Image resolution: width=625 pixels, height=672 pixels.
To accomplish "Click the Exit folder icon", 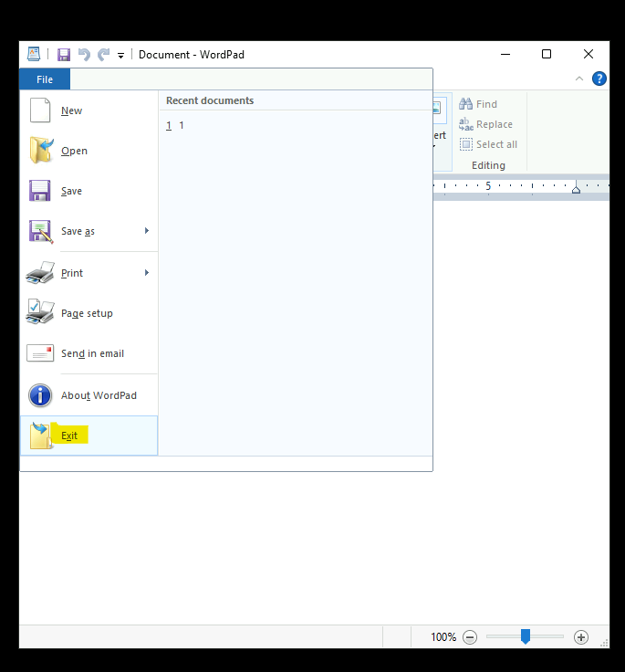I will pos(41,436).
